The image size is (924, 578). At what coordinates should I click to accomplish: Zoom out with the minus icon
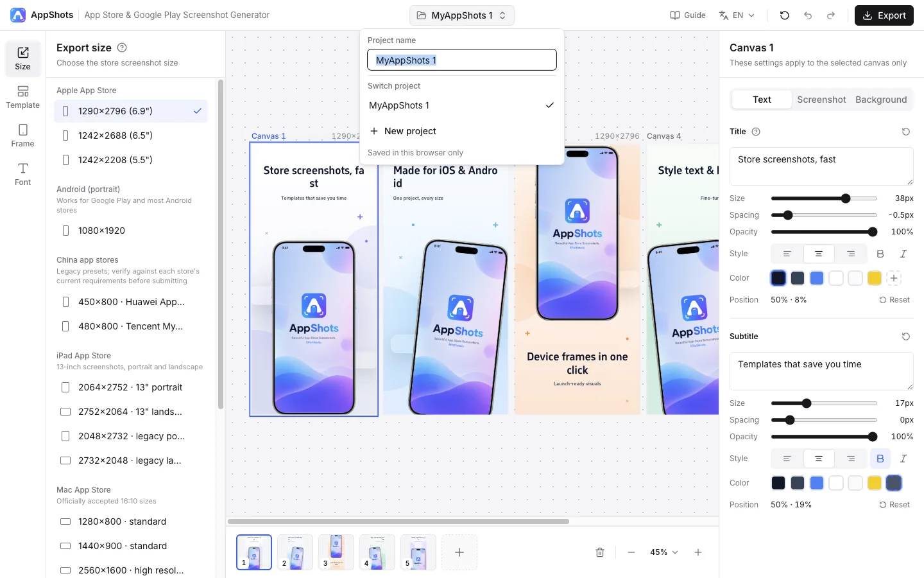click(x=631, y=552)
